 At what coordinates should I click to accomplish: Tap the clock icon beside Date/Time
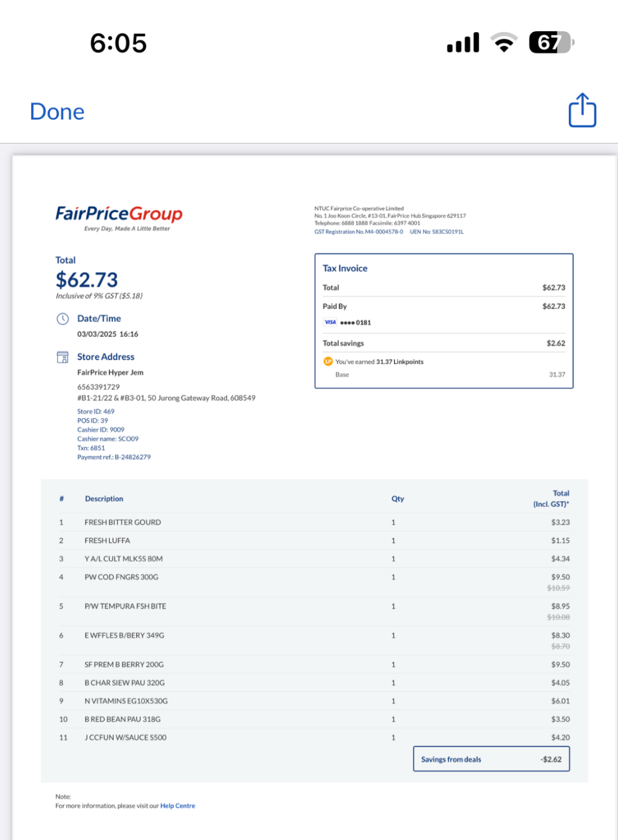pos(63,319)
